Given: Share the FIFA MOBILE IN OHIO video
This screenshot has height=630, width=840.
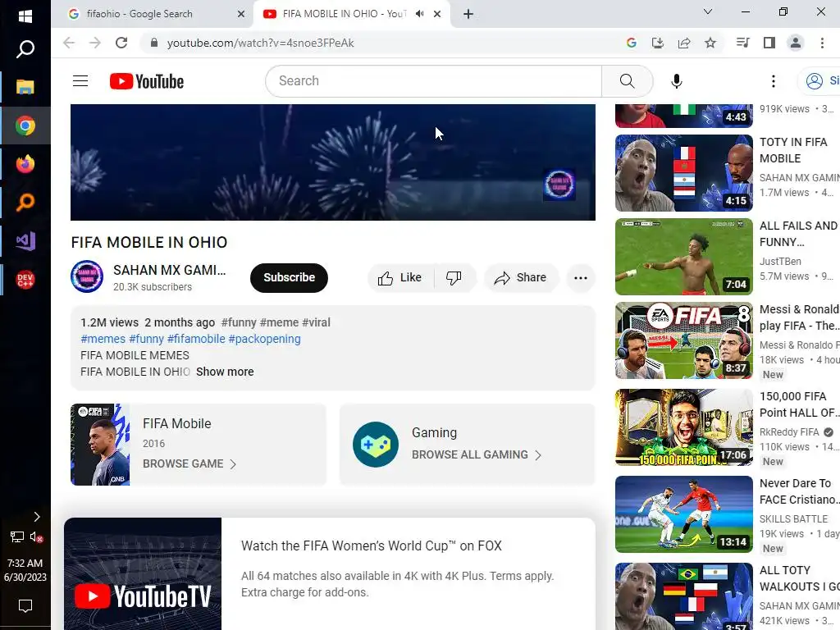Looking at the screenshot, I should coord(521,277).
